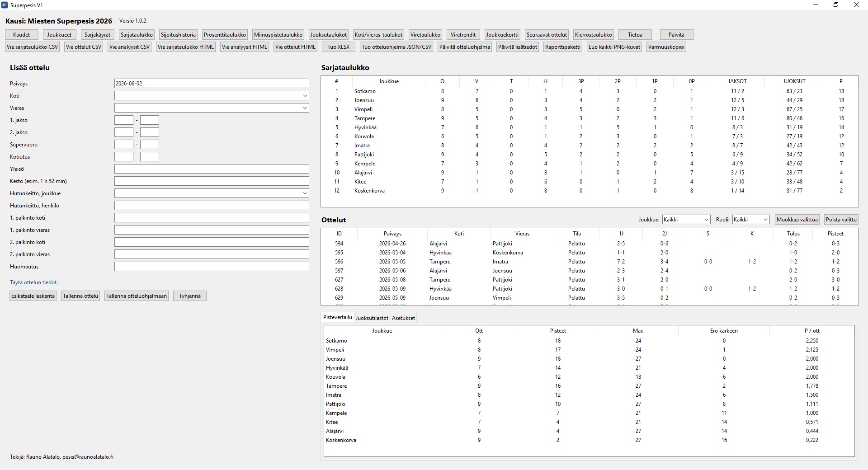868x470 pixels.
Task: Show the Prosenttitaulukko table
Action: (225, 35)
